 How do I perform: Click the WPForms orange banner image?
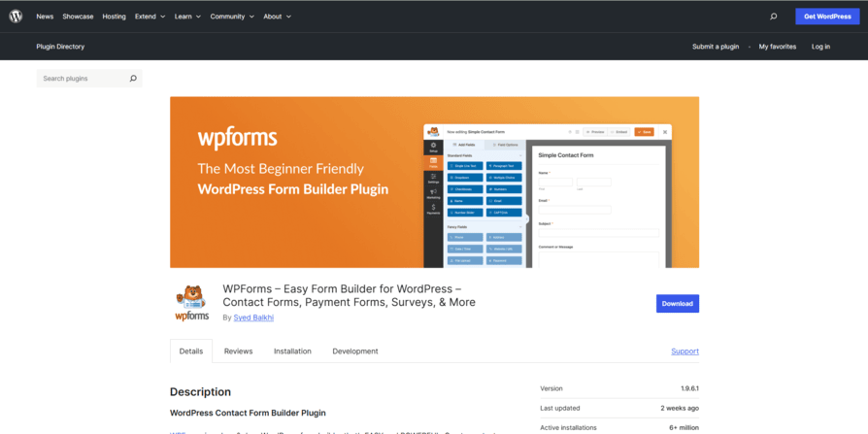coord(435,183)
